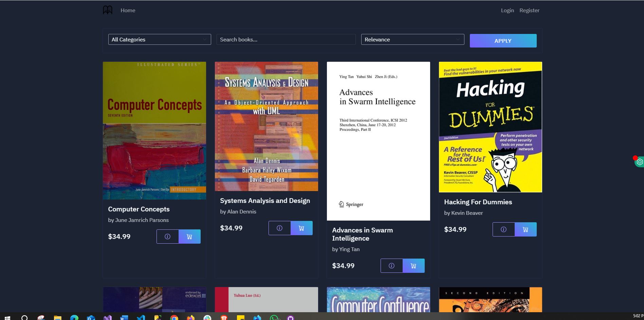Add Advances in Swarm Intelligence to cart
Screen dimensions: 644x320
tap(413, 266)
